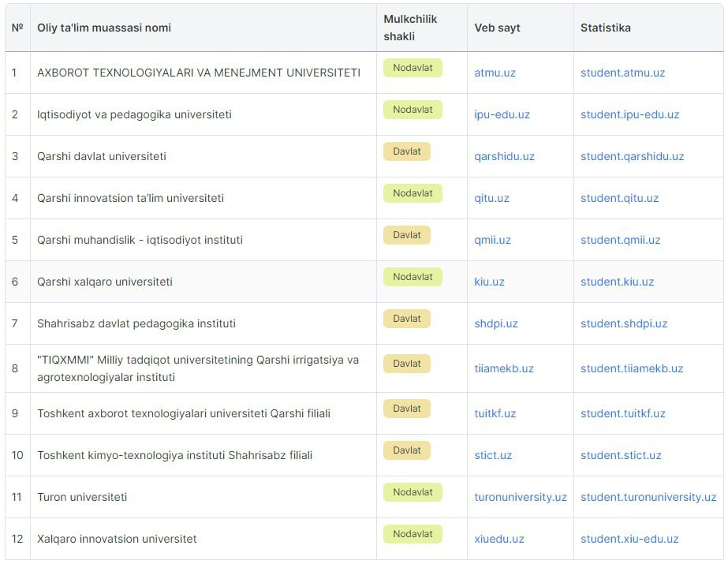Image resolution: width=728 pixels, height=564 pixels.
Task: Click the Davlat badge for Toshkent kimyo-texnologiya
Action: point(407,450)
